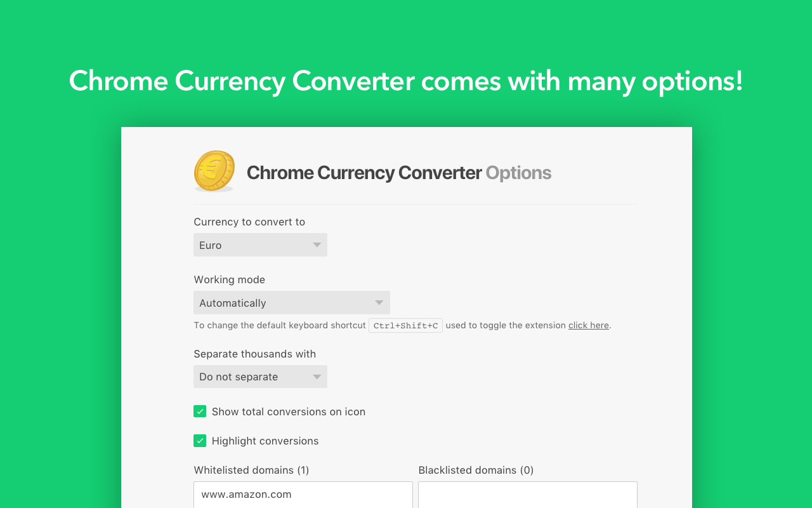The height and width of the screenshot is (508, 812).
Task: Open the click here shortcut settings link
Action: point(588,324)
